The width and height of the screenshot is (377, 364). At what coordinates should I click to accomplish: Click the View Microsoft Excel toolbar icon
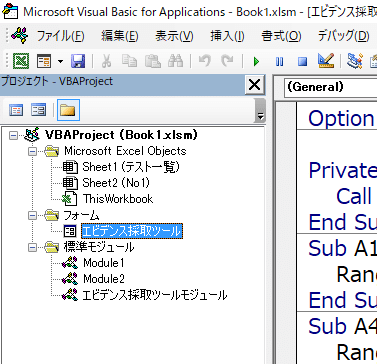(x=21, y=61)
